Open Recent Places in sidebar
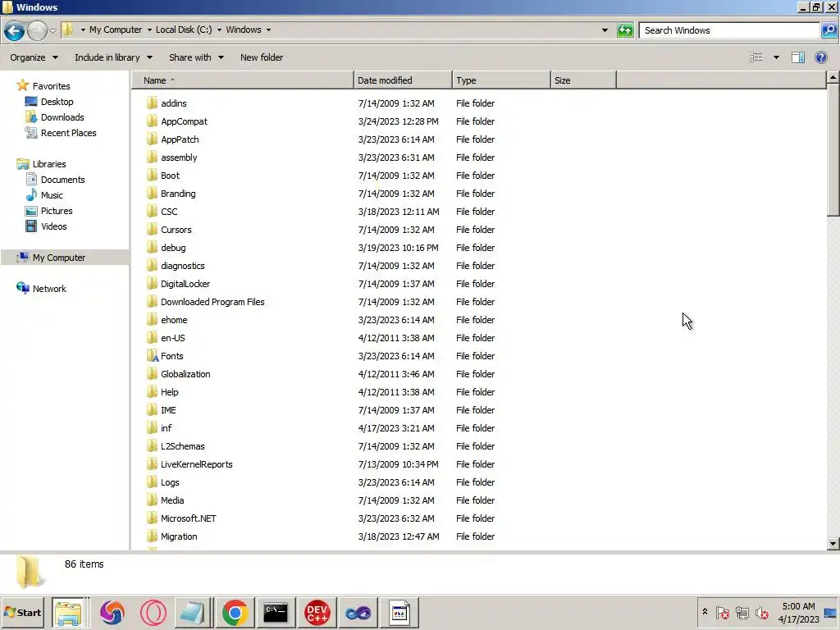This screenshot has height=630, width=840. click(68, 133)
